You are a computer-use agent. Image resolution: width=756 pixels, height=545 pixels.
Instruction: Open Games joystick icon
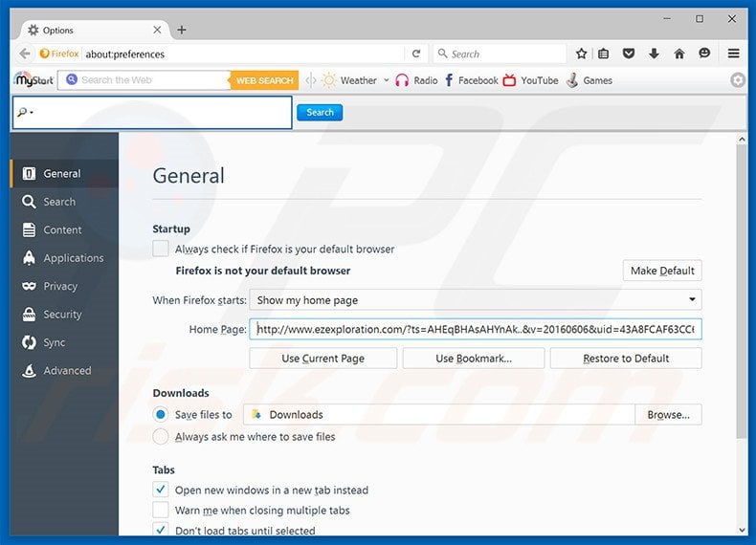coord(572,80)
